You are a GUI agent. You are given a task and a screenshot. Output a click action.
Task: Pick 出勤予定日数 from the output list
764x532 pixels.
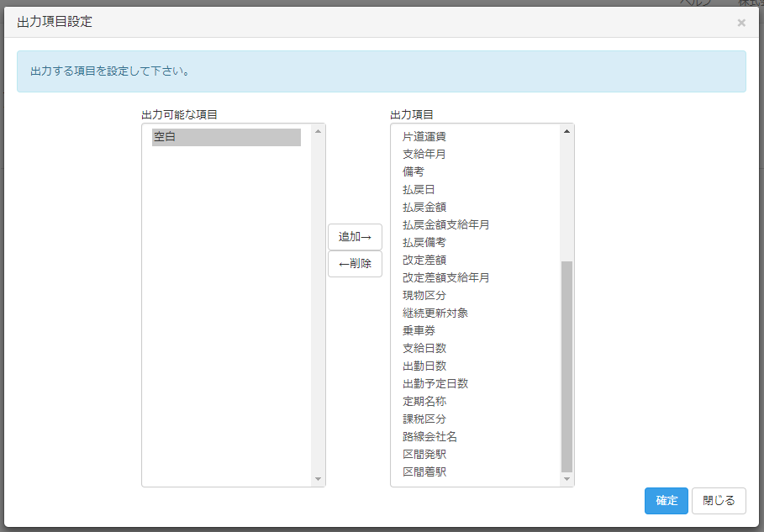(435, 383)
